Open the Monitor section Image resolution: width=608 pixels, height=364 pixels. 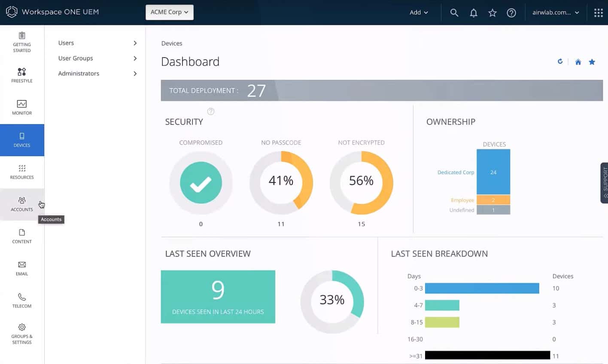tap(22, 107)
